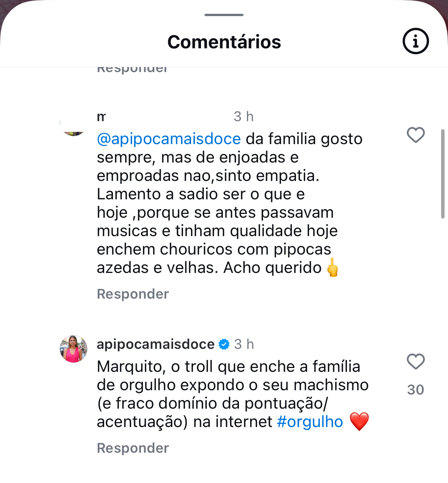Like apipocamaisdoce's reply about Marquito
This screenshot has width=448, height=483.
point(415,361)
